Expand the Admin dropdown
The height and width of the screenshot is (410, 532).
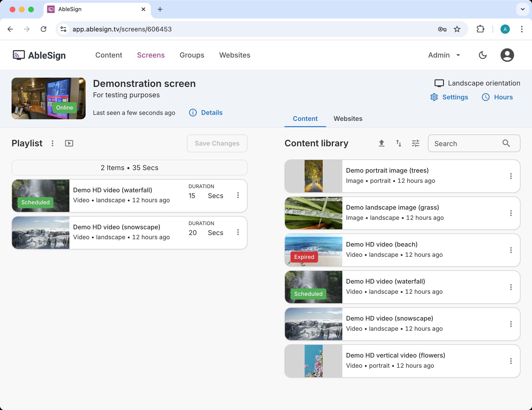coord(444,55)
